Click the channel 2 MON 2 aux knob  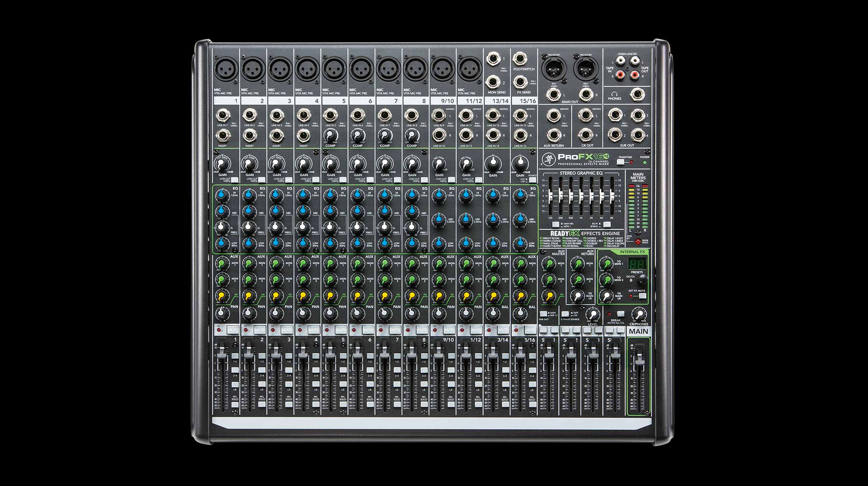[x=249, y=280]
